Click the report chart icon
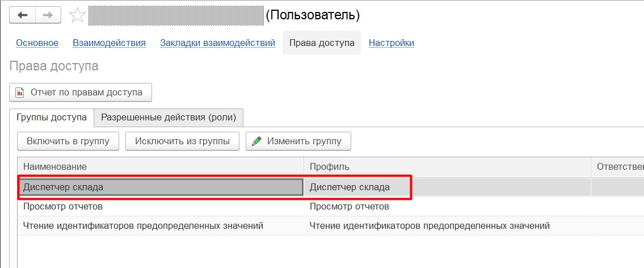The width and height of the screenshot is (644, 268). coord(20,93)
